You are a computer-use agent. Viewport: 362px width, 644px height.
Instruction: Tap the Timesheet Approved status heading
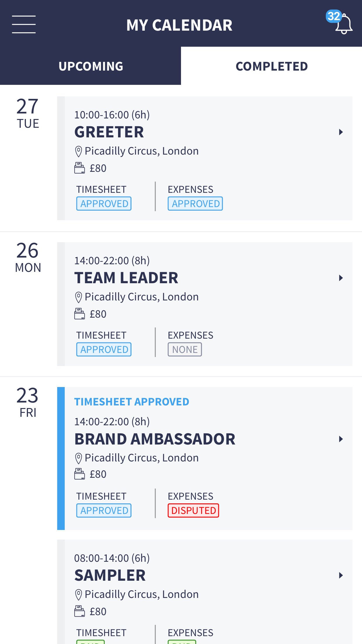pos(131,402)
